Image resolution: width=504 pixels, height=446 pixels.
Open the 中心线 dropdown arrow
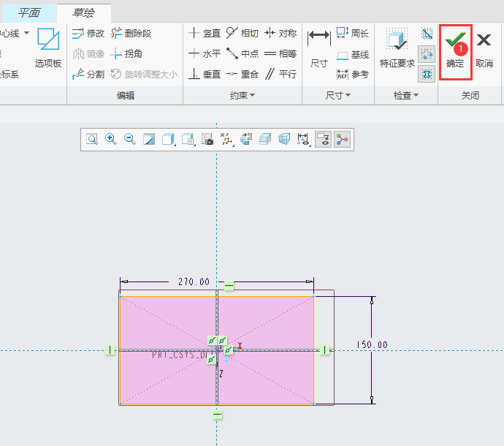[x=27, y=33]
